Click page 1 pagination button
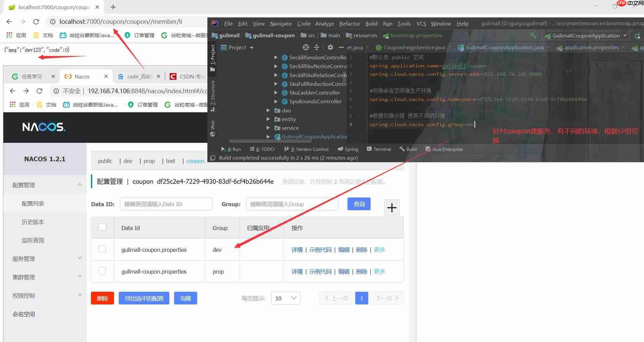The width and height of the screenshot is (644, 342). point(362,298)
